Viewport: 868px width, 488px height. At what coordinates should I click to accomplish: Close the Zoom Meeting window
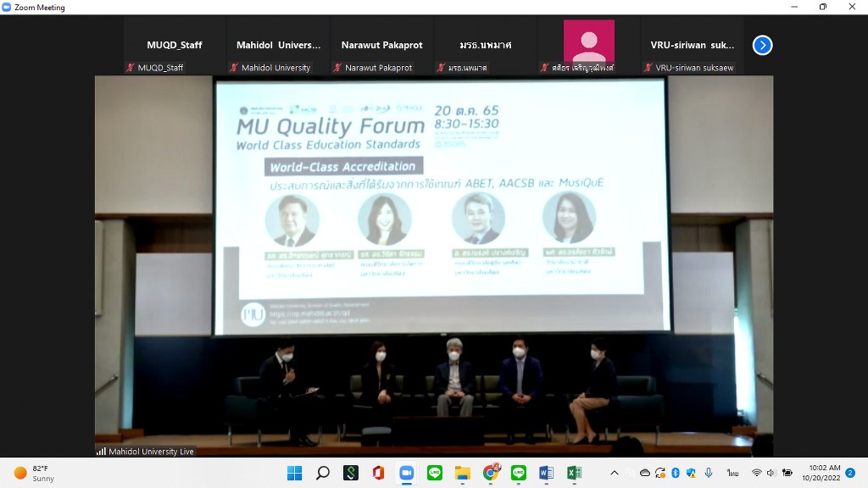(852, 7)
